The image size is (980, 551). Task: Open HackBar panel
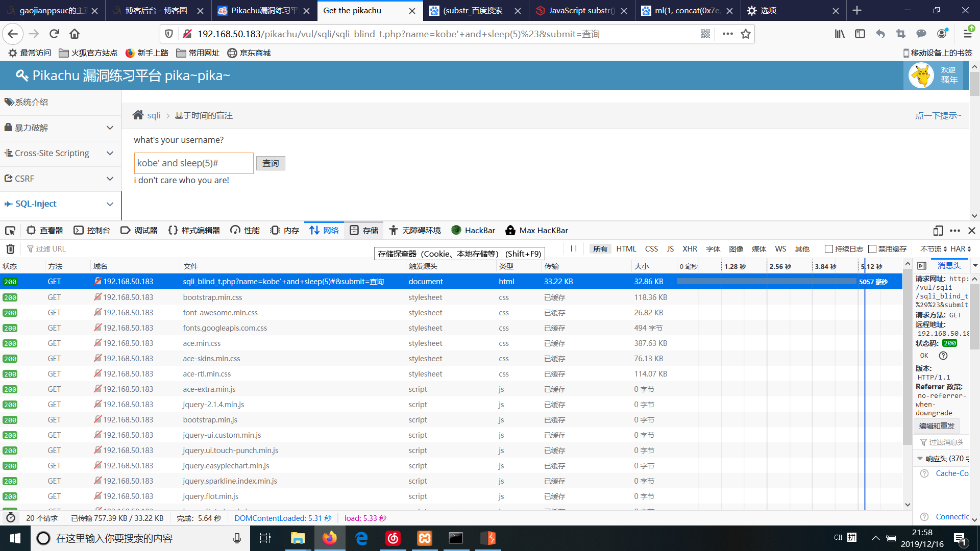point(473,231)
